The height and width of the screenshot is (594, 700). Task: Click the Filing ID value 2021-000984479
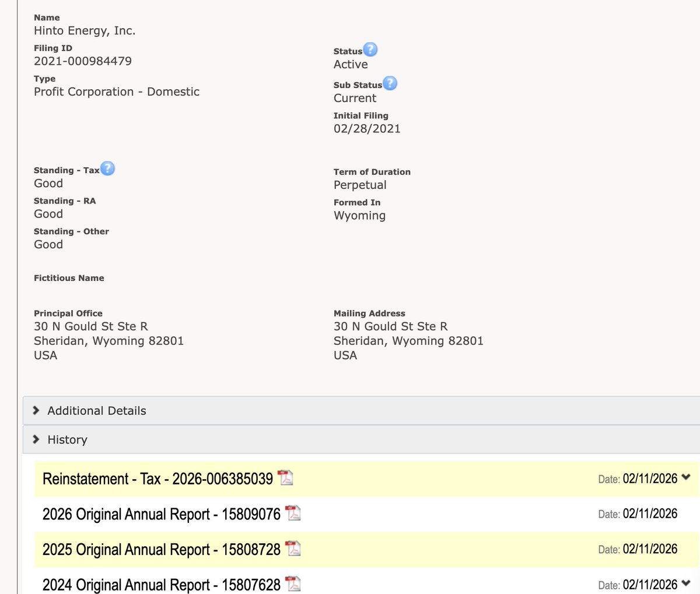83,61
